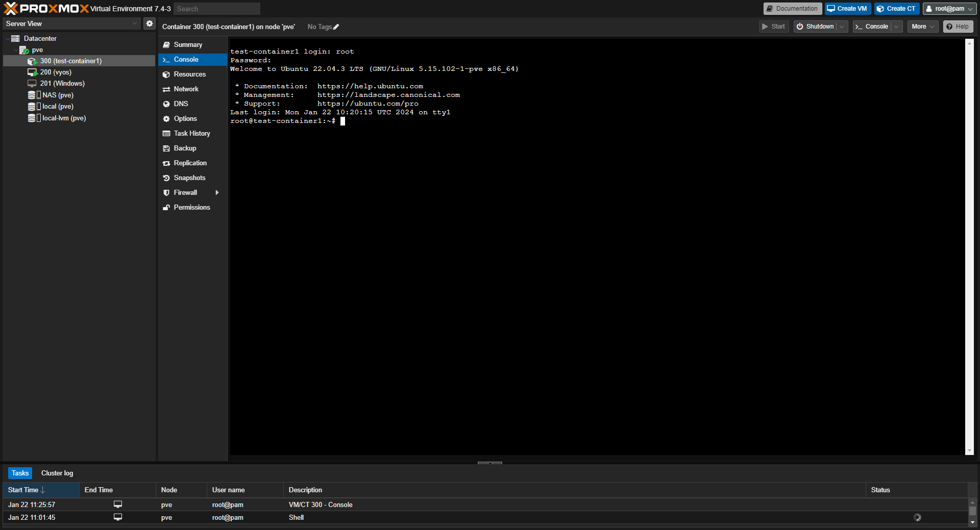Click the Proxmox logo icon
This screenshot has height=530, width=980.
[x=11, y=8]
